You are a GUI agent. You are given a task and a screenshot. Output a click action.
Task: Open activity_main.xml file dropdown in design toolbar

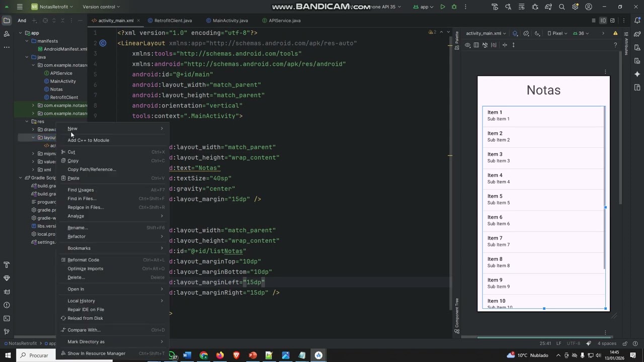pos(486,34)
